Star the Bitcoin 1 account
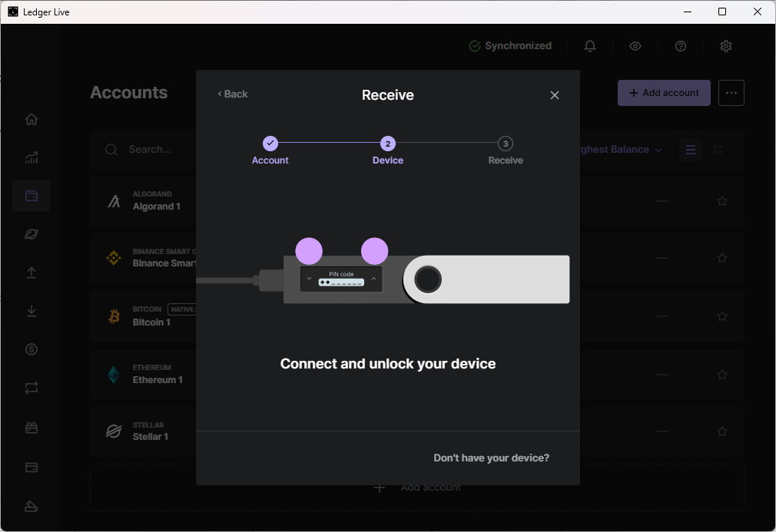 722,316
